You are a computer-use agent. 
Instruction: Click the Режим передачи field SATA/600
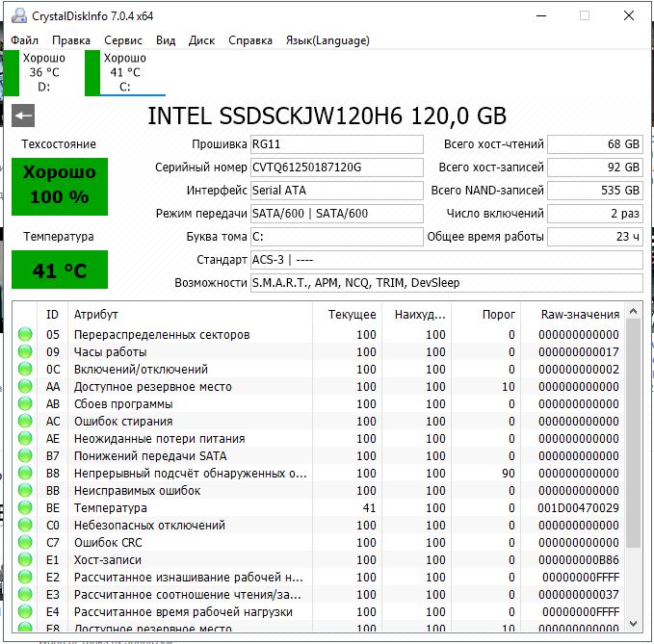point(336,214)
